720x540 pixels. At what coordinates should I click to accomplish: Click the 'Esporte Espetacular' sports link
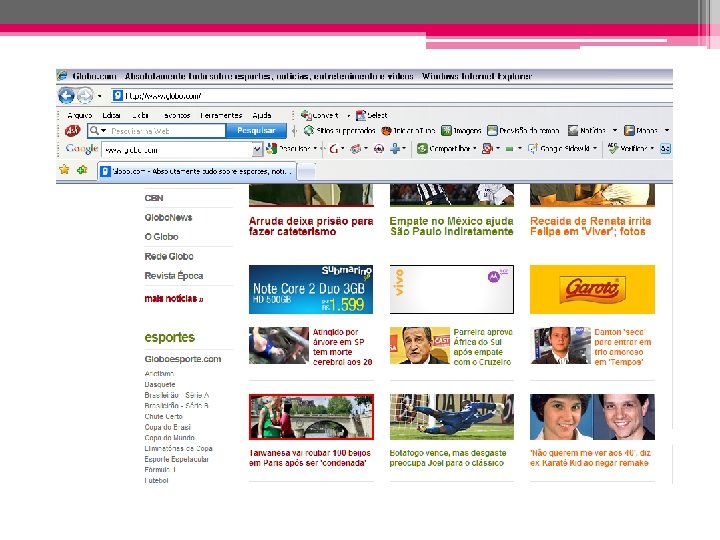click(x=176, y=459)
